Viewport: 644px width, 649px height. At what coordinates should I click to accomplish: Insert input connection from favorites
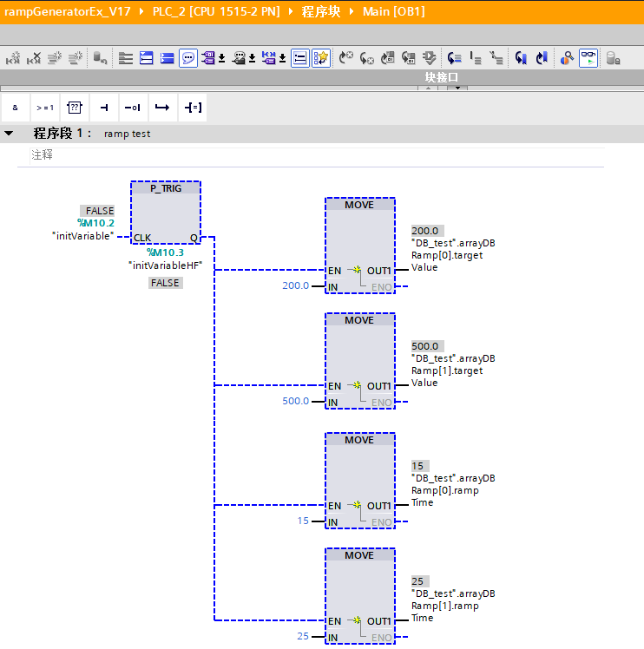coord(104,108)
